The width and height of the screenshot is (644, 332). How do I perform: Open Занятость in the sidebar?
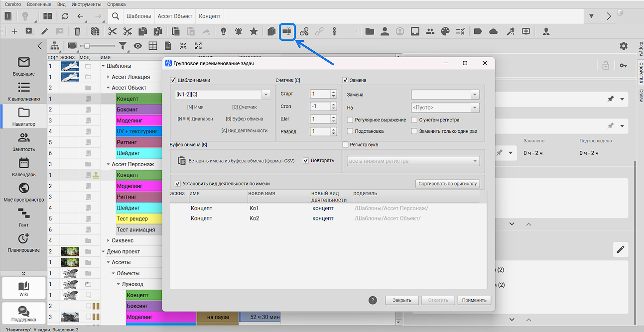point(24,142)
